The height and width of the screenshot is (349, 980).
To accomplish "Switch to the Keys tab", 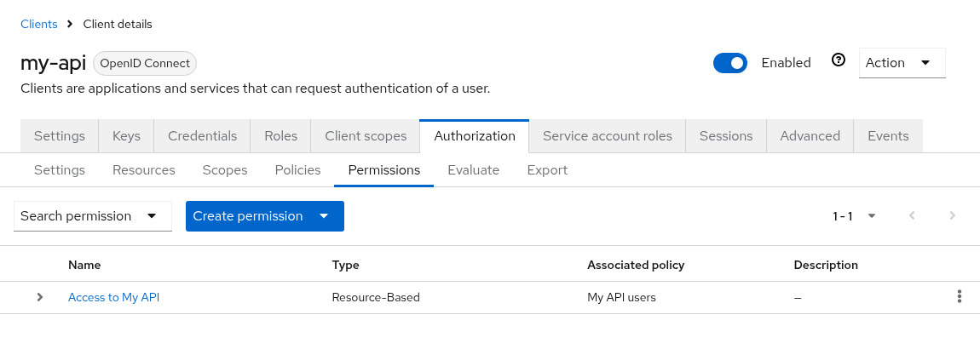I will (126, 136).
